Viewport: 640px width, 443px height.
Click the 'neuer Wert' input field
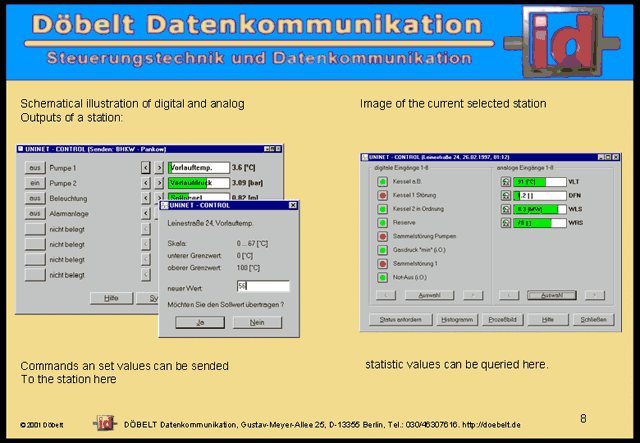(263, 286)
